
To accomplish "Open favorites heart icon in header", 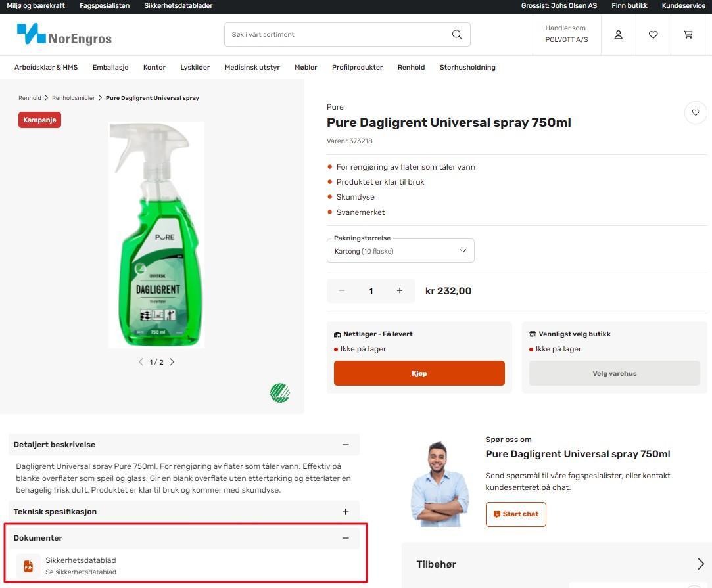I will (x=653, y=35).
